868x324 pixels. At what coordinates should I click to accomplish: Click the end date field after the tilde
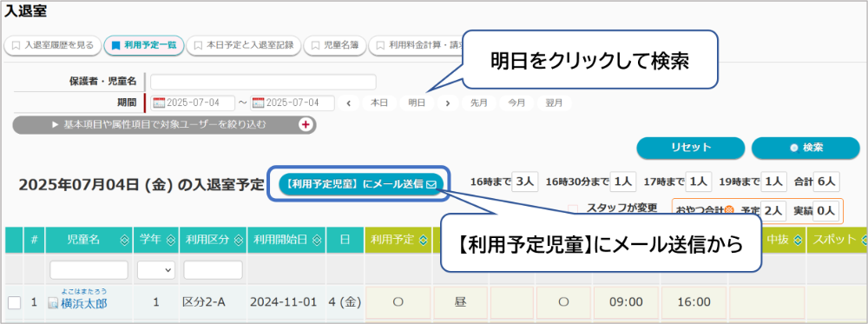pos(293,103)
